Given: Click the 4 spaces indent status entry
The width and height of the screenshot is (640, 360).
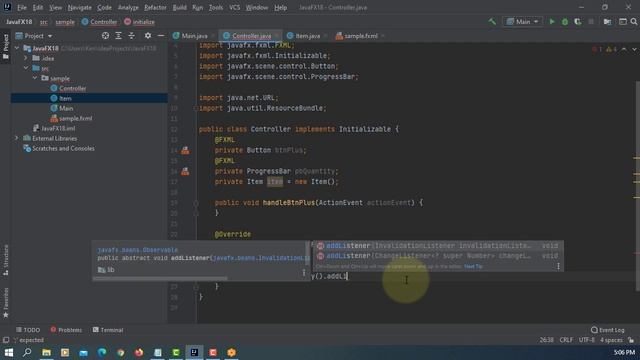Looking at the screenshot, I should 611,340.
